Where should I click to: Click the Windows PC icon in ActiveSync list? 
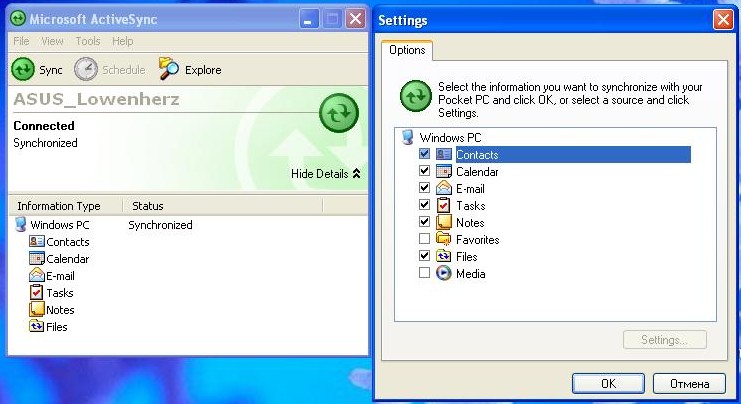[20, 224]
